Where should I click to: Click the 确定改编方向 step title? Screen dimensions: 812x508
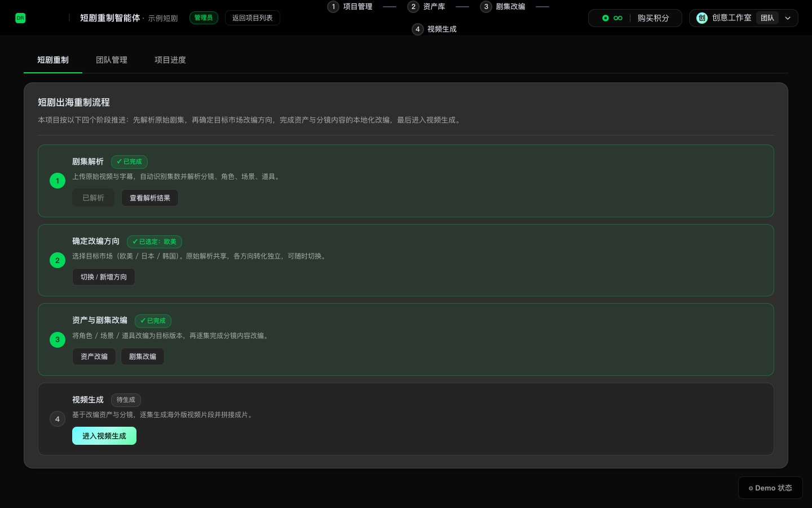96,241
